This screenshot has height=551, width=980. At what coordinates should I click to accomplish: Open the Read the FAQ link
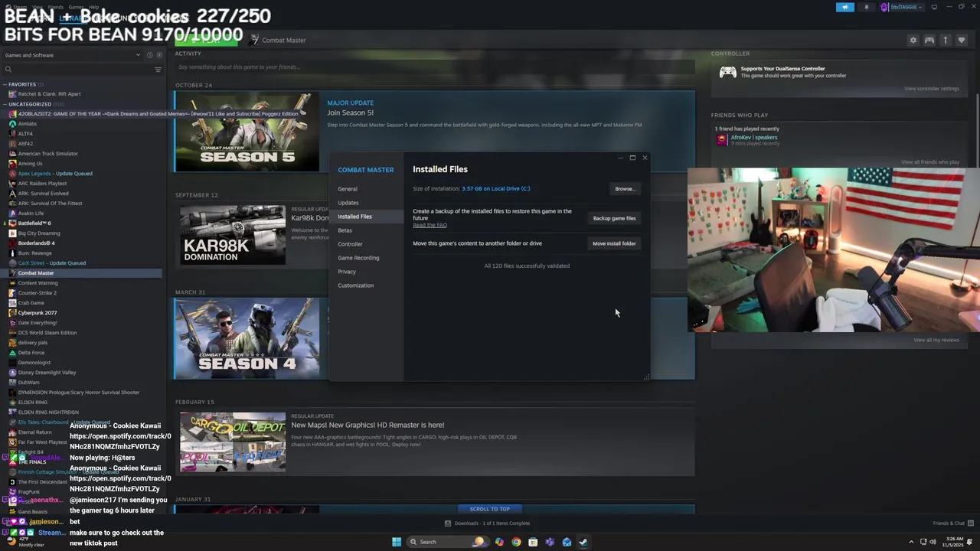click(430, 225)
